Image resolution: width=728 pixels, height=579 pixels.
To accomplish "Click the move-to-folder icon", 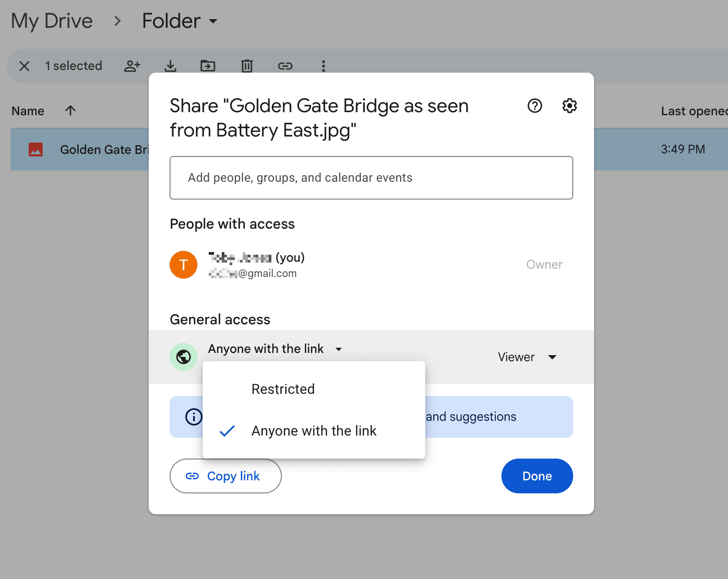I will 208,66.
